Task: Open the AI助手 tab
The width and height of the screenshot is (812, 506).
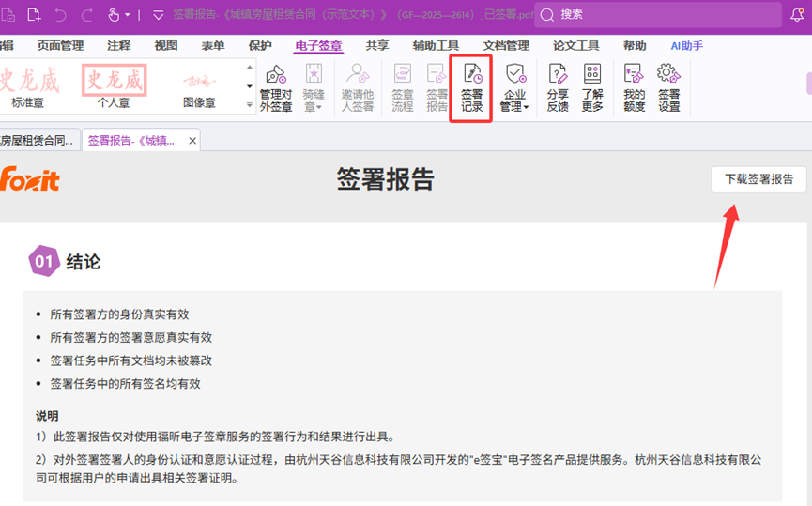Action: point(686,46)
